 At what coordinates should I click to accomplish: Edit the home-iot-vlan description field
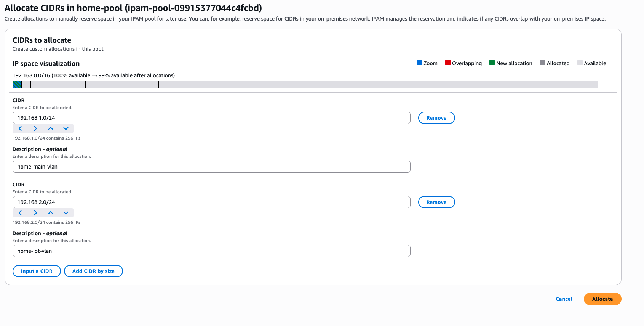coord(211,251)
